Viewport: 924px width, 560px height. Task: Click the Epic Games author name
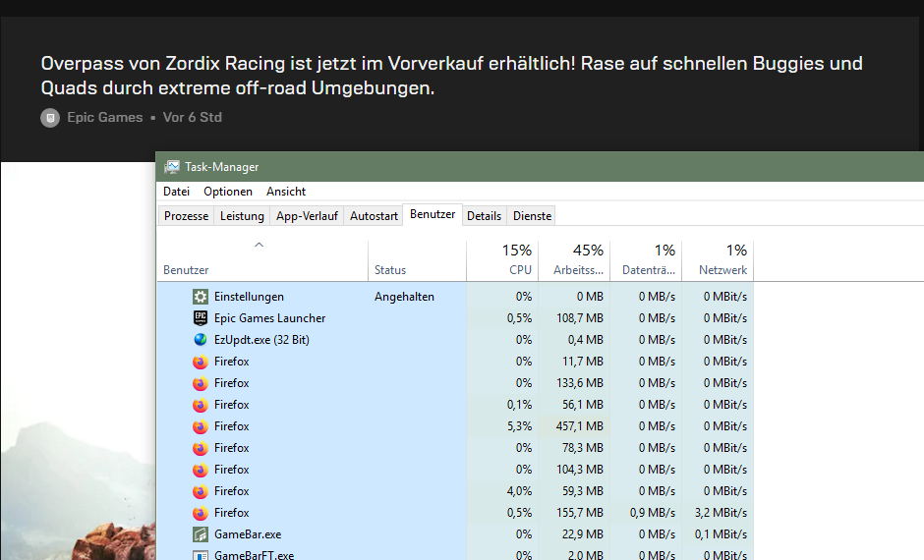click(105, 118)
